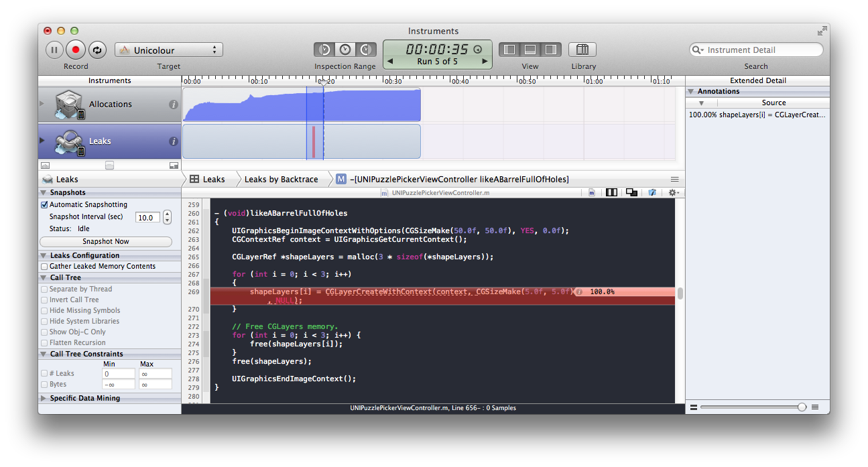Open the source view gear menu
The image size is (868, 467).
674,193
